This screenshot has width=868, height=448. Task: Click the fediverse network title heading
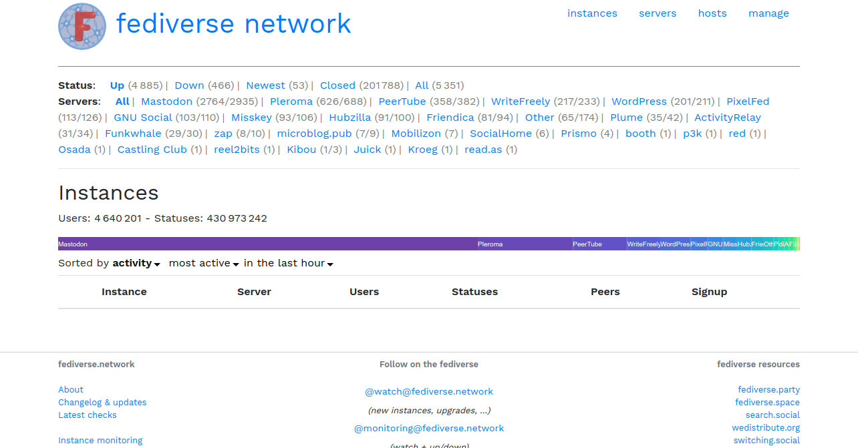tap(233, 24)
